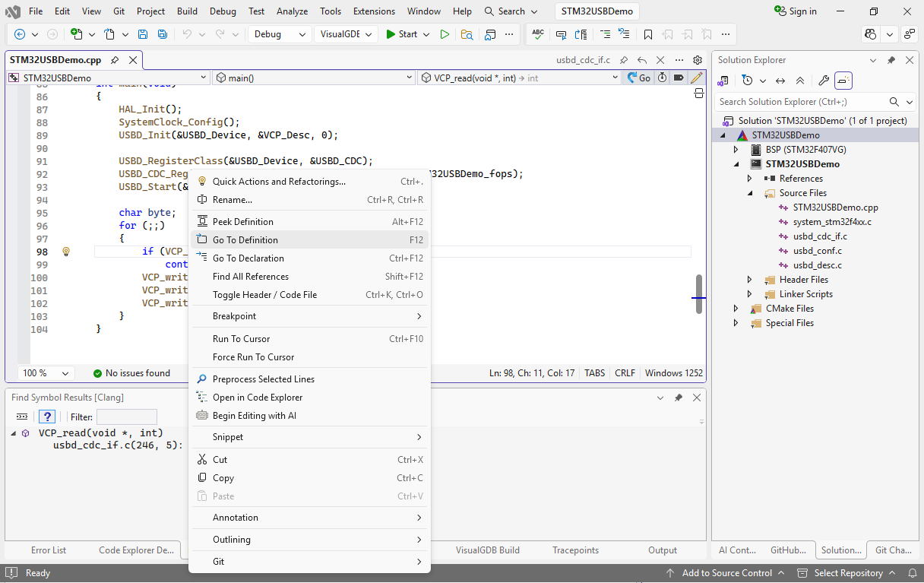Click Sync with Active Document icon

780,81
